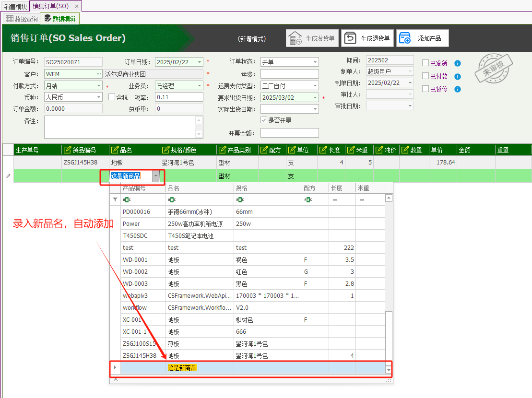Close the 销售订单(SO) tab
The width and height of the screenshot is (532, 398).
77,6
